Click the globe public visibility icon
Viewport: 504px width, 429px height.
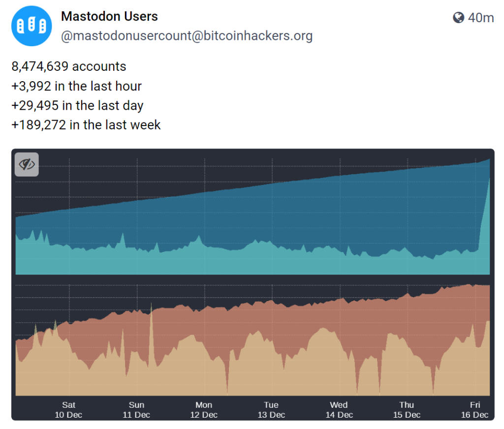point(458,18)
